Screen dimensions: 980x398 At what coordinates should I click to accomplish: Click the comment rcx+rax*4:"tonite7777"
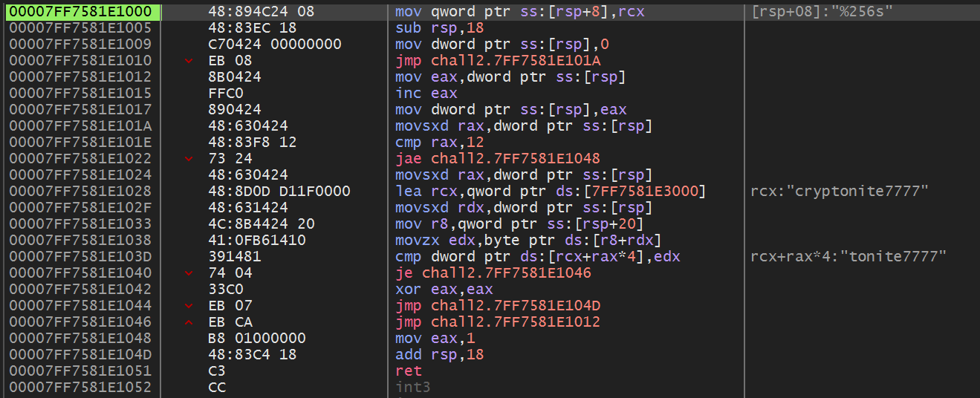tap(848, 257)
